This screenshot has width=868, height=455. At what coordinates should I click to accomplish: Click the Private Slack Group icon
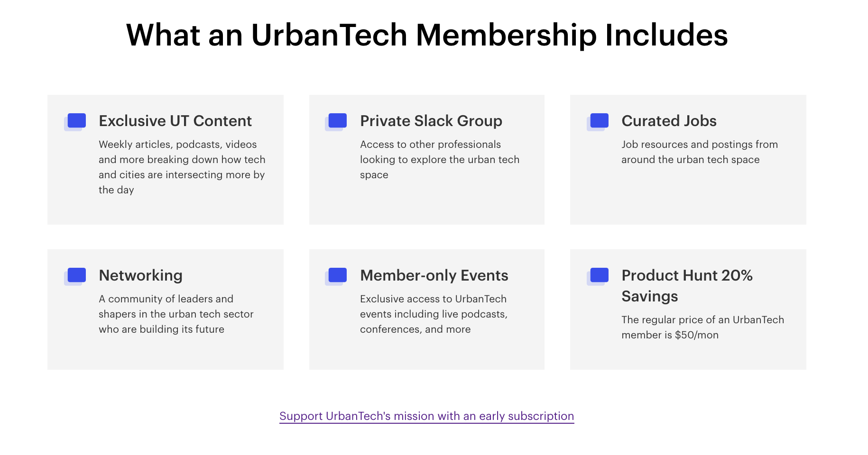tap(337, 121)
